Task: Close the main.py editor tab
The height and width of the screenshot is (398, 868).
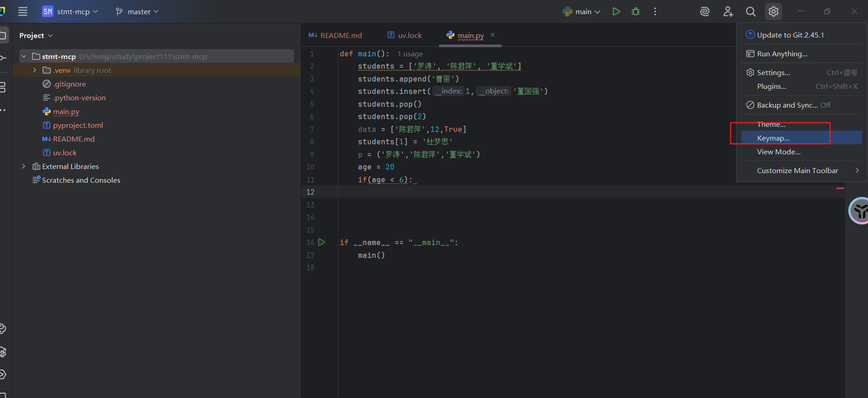Action: (493, 35)
